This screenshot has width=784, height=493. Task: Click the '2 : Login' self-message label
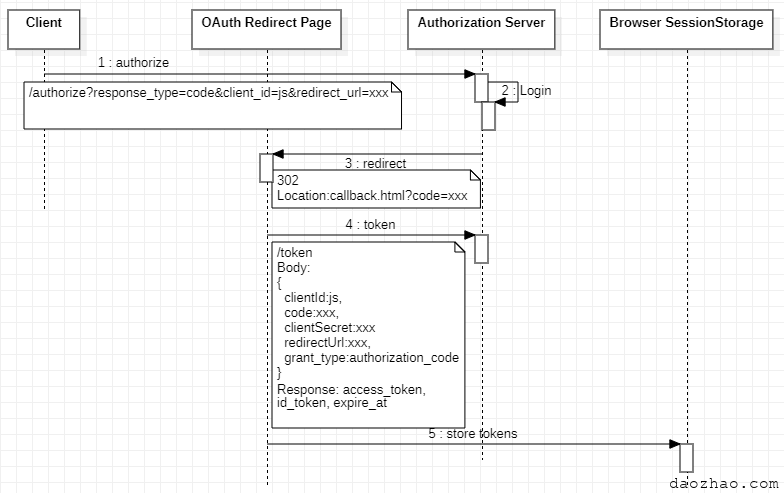point(526,90)
